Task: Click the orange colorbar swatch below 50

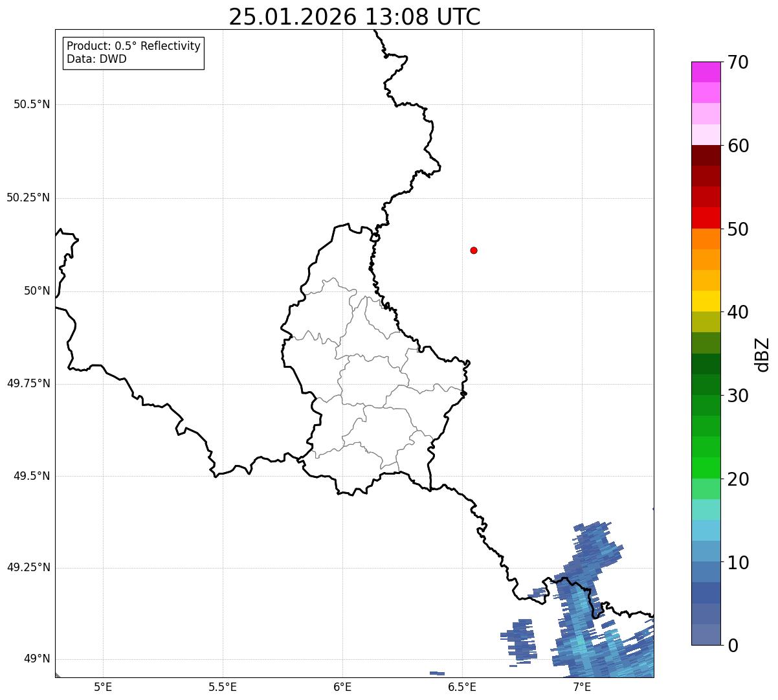Action: (706, 239)
